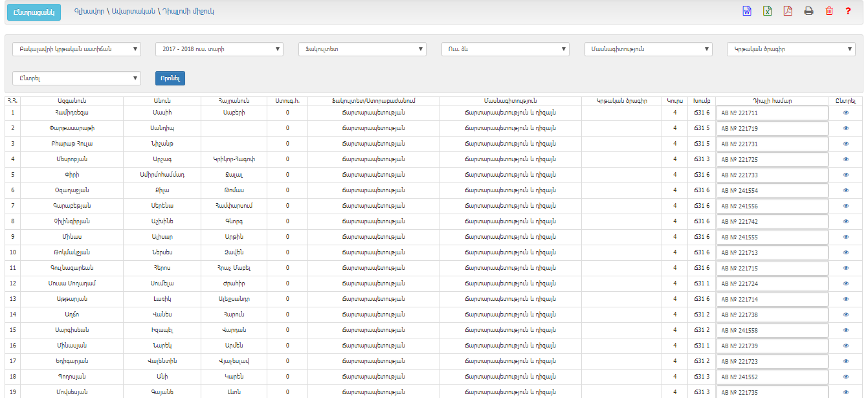Click the printer icon to print
The height and width of the screenshot is (398, 868).
[808, 11]
